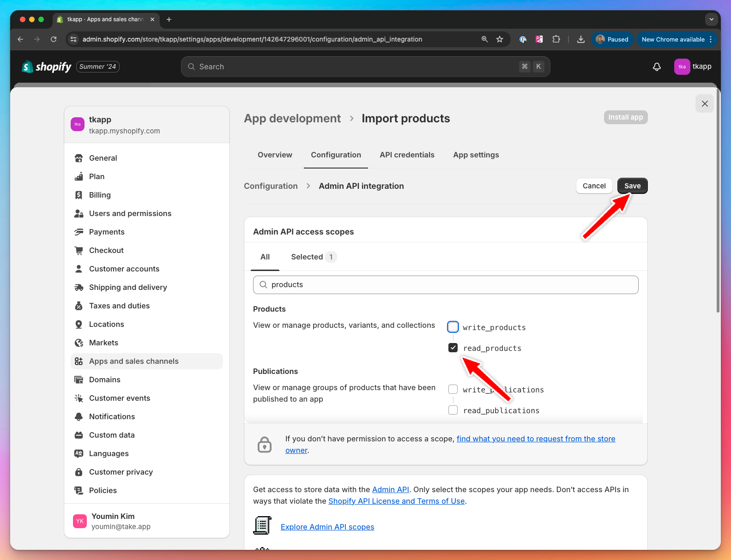Focus the Shopify top Search bar
Image resolution: width=731 pixels, height=560 pixels.
point(365,67)
